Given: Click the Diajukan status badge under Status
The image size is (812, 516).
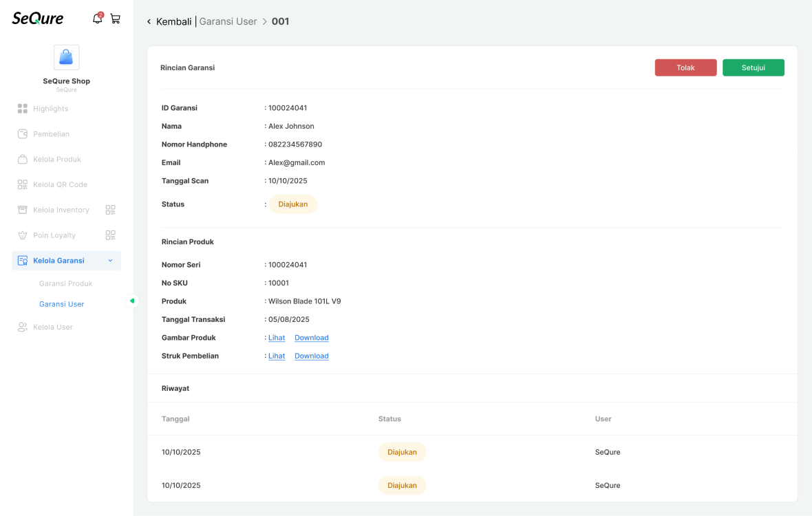Looking at the screenshot, I should [x=293, y=204].
